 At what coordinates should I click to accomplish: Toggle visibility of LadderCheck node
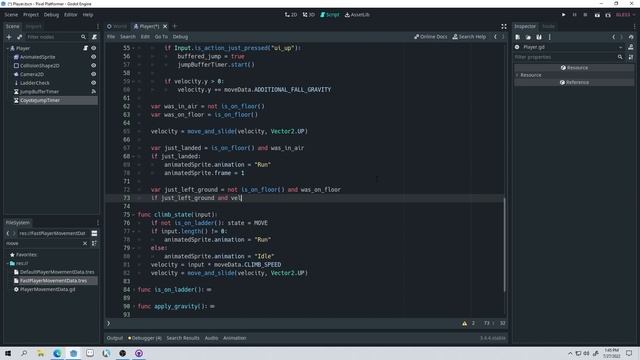coord(93,83)
